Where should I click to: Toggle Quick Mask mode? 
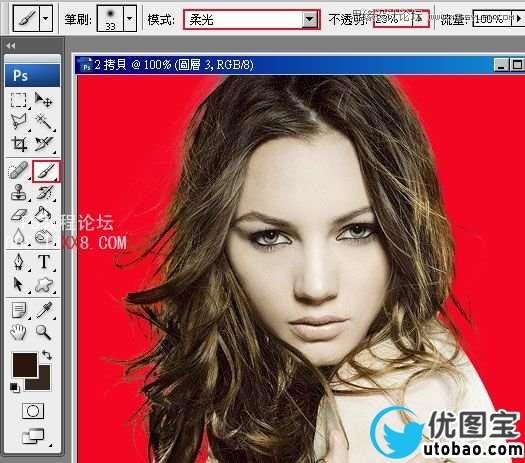coord(33,411)
